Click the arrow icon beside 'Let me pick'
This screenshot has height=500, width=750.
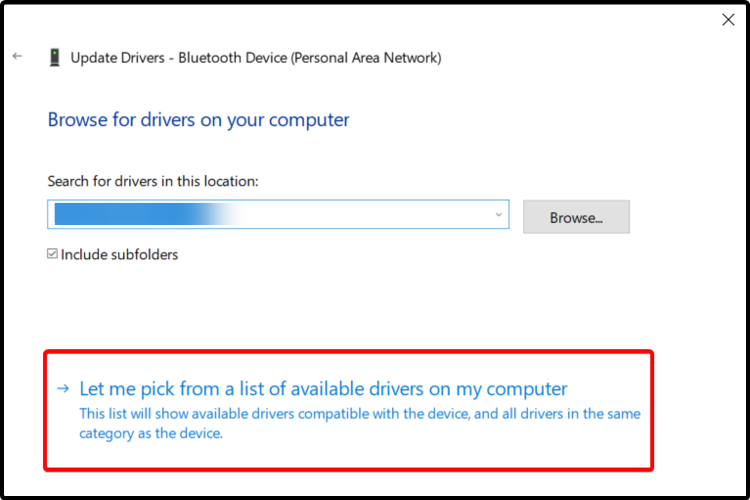pos(63,389)
